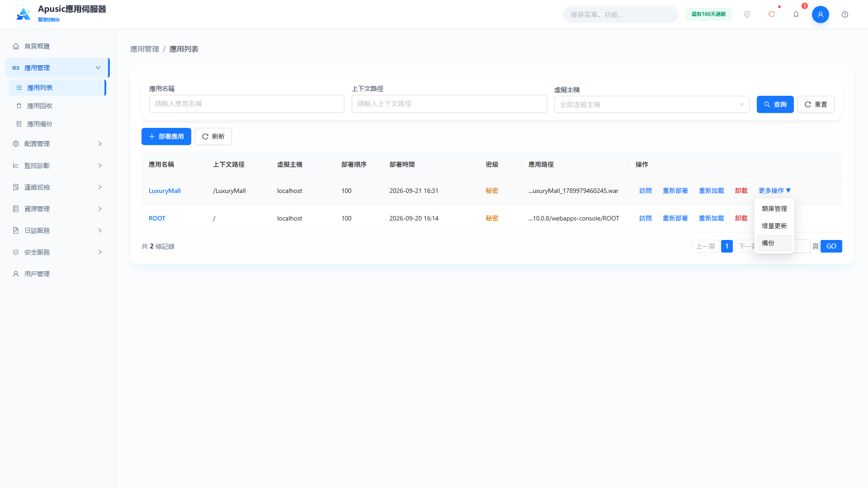Open the LuxuryMall application link
868x488 pixels.
tap(165, 191)
